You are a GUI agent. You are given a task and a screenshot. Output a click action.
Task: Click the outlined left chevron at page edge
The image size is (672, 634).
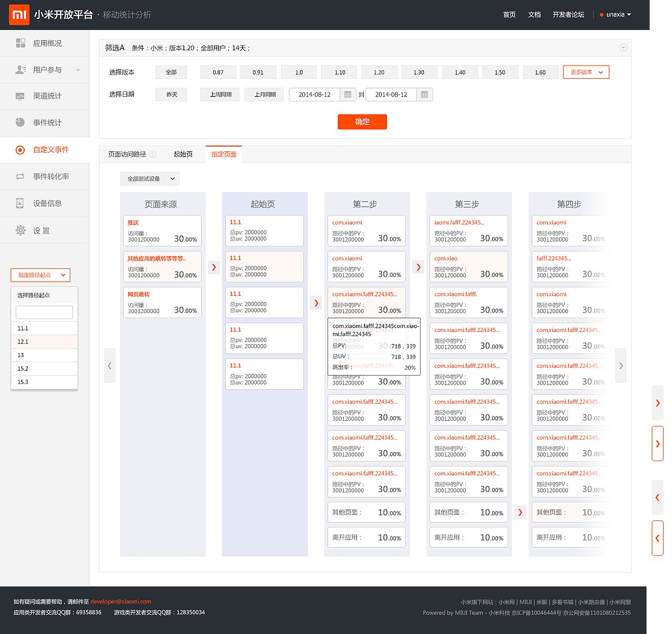click(x=657, y=538)
